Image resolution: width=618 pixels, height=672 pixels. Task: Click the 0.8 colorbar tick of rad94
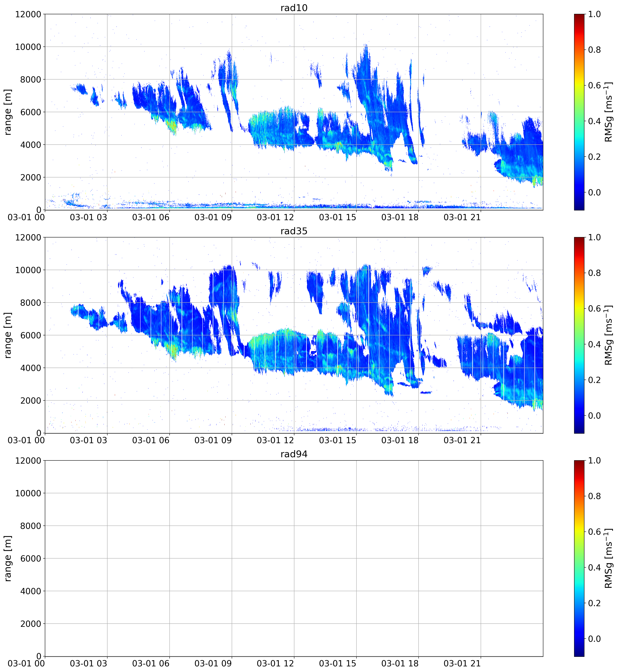click(x=595, y=496)
